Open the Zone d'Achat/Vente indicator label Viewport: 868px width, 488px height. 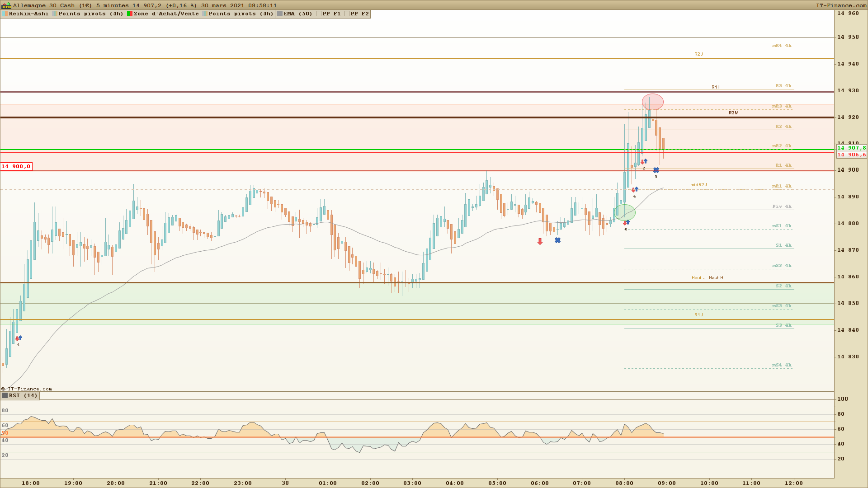pos(166,14)
